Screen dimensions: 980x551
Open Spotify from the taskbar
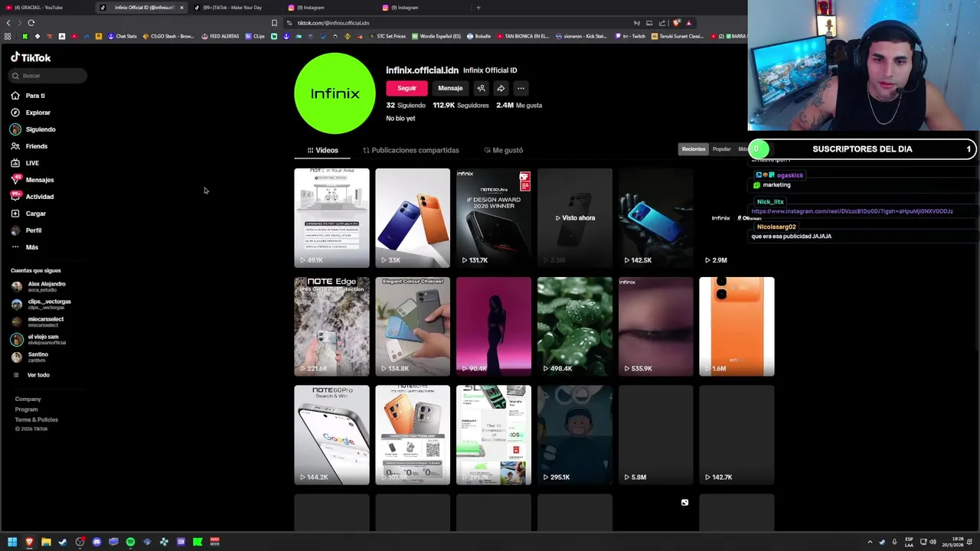click(x=130, y=542)
